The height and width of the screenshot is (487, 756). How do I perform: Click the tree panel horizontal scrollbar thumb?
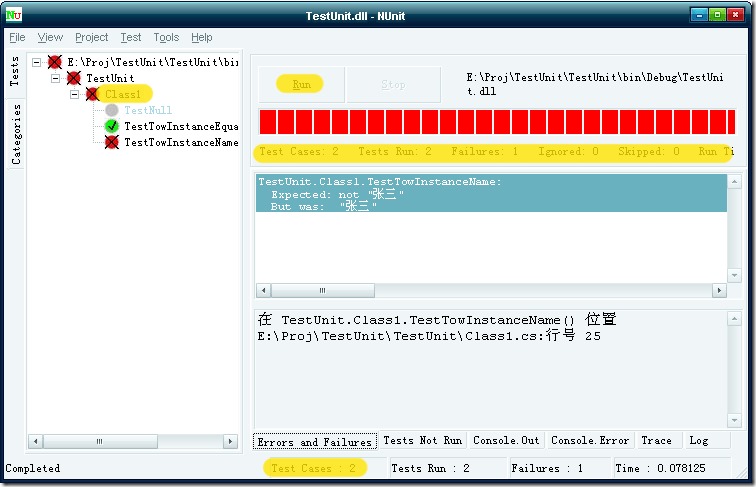(100, 441)
